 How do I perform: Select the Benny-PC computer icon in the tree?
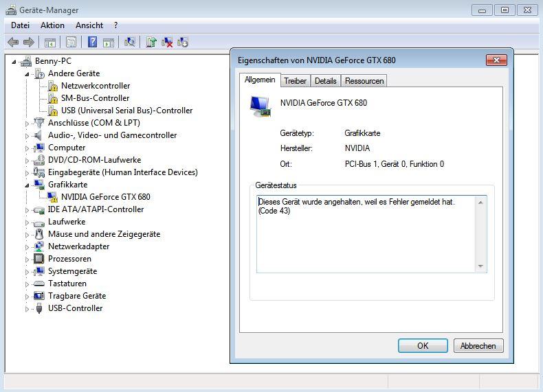coord(26,62)
